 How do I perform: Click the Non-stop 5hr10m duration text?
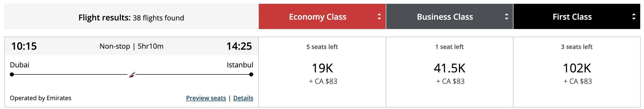131,46
